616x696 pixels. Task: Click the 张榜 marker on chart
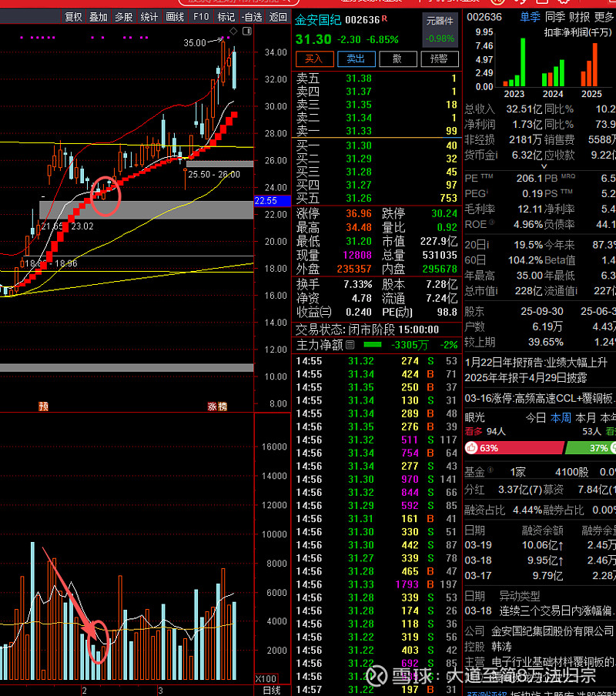coord(217,407)
